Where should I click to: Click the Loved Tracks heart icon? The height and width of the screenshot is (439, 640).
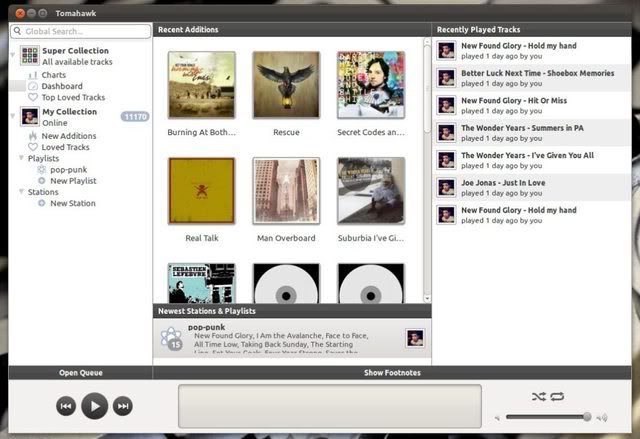[x=33, y=147]
